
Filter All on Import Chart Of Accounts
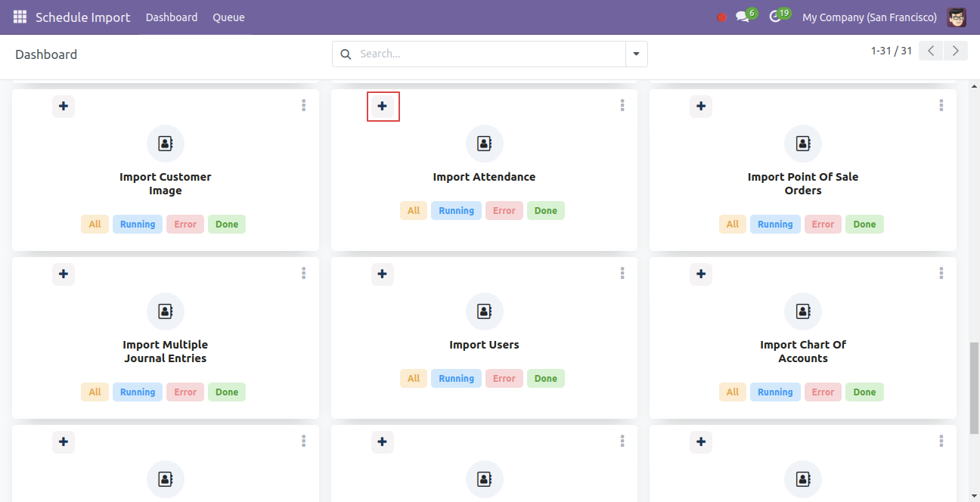pyautogui.click(x=733, y=392)
